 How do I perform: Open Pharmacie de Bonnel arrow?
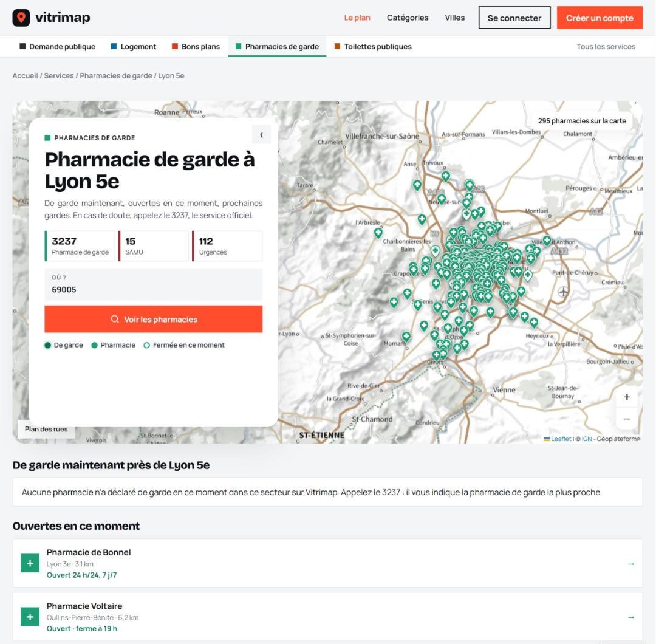click(x=631, y=564)
